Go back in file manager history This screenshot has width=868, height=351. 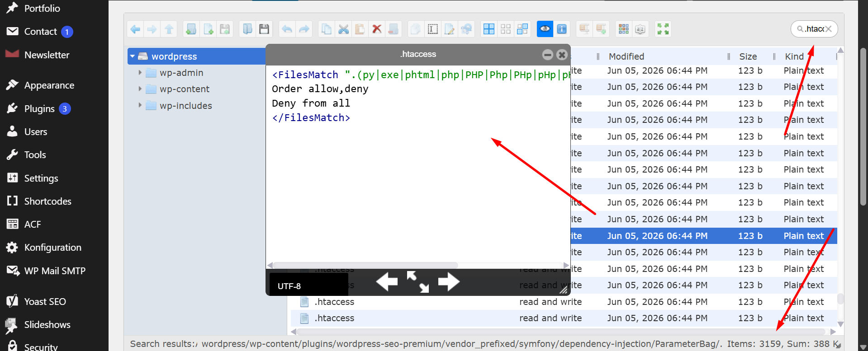coord(135,29)
